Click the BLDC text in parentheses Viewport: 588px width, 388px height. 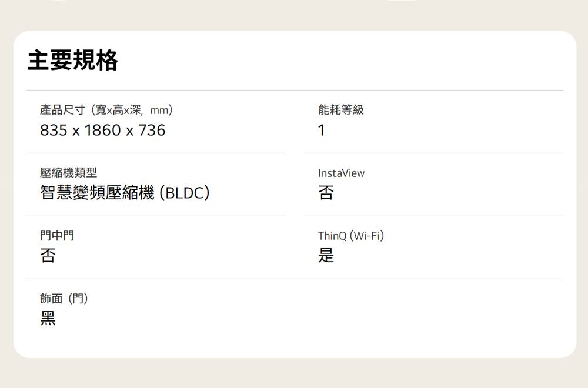[x=185, y=193]
